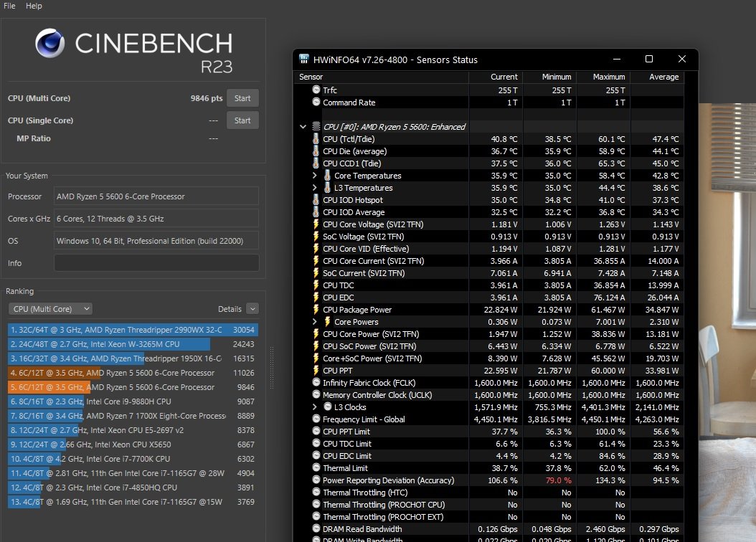
Task: Click the OS field showing Windows 10
Action: [x=156, y=241]
